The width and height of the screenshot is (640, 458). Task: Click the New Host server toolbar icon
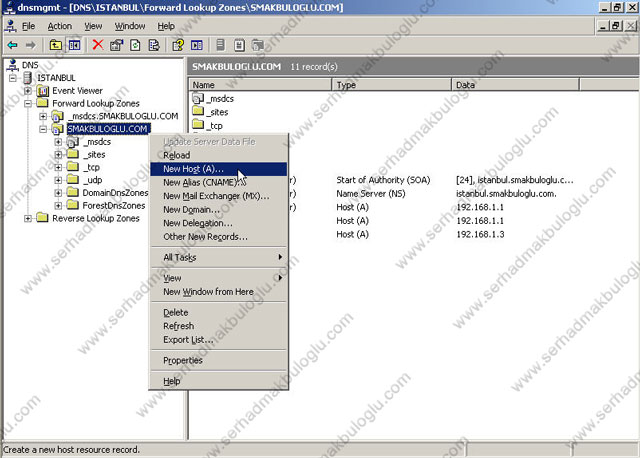pos(220,44)
